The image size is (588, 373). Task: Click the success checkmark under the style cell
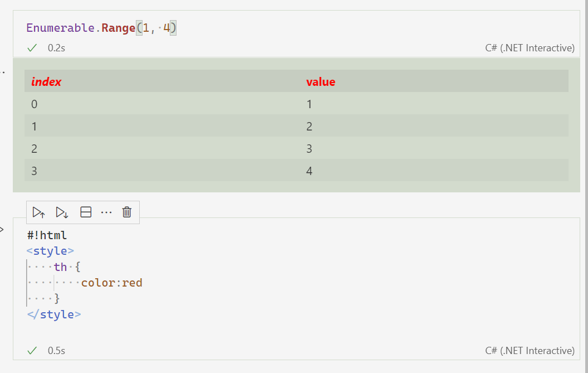coord(32,351)
